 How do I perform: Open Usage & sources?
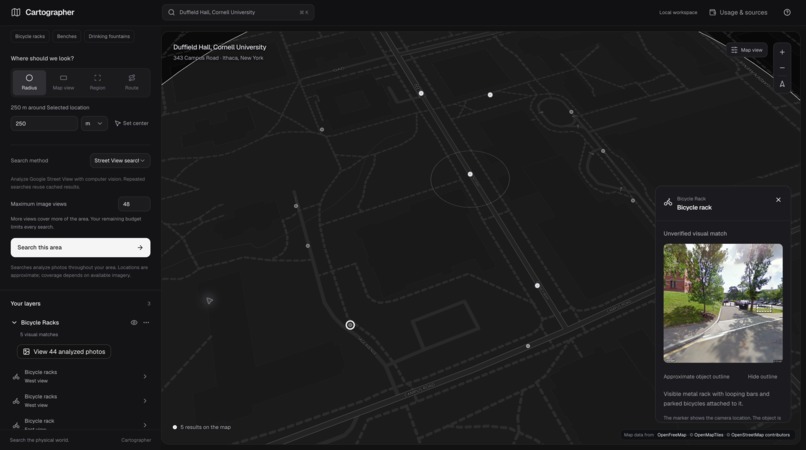point(738,12)
